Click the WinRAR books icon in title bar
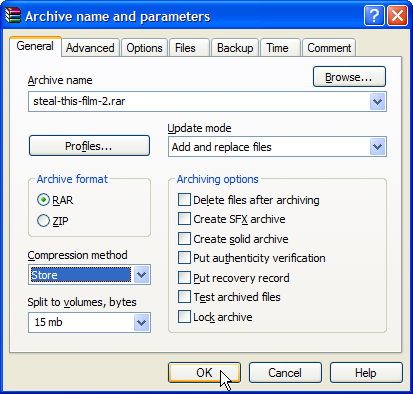This screenshot has width=413, height=394. 13,15
